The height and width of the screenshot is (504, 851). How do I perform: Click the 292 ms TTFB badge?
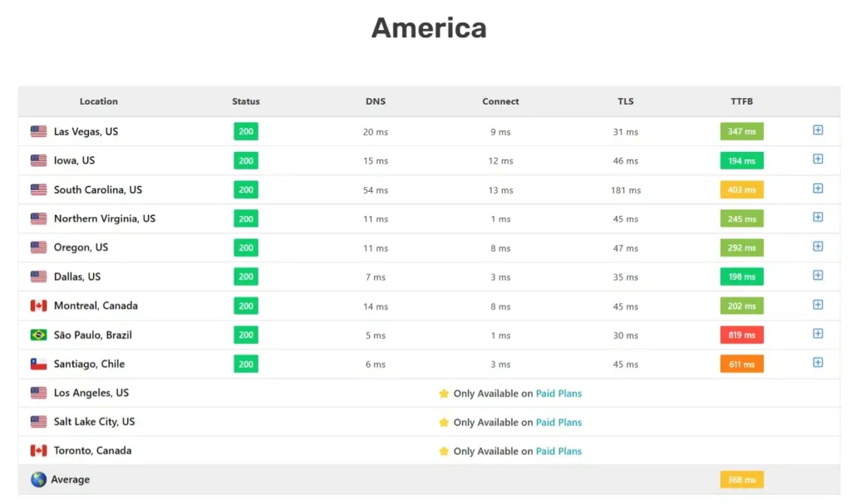point(742,248)
